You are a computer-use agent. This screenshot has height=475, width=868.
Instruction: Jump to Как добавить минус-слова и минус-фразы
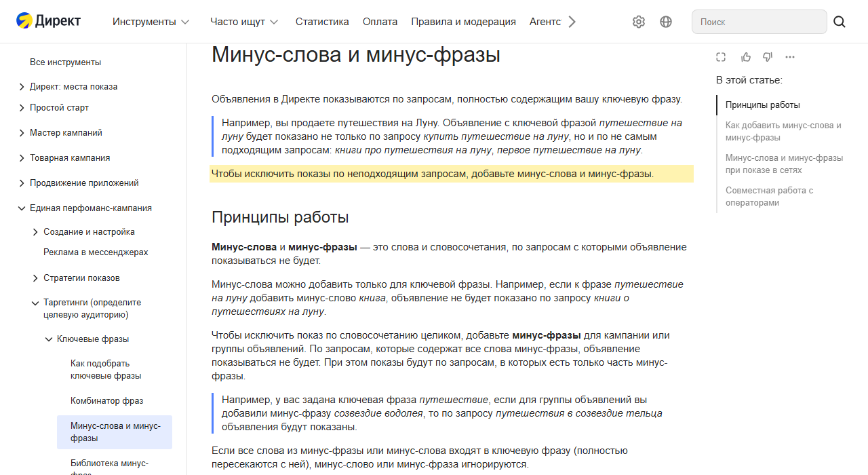coord(783,132)
